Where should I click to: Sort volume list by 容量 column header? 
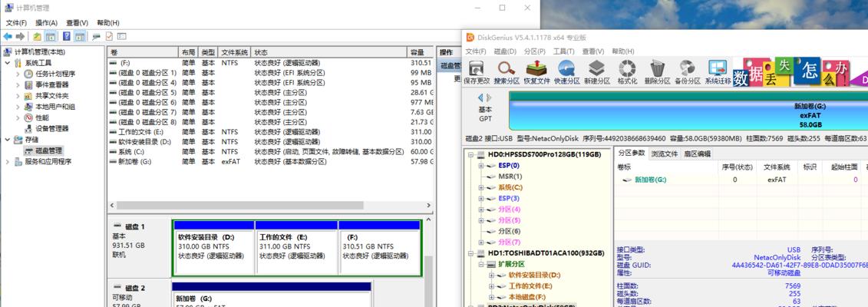420,52
